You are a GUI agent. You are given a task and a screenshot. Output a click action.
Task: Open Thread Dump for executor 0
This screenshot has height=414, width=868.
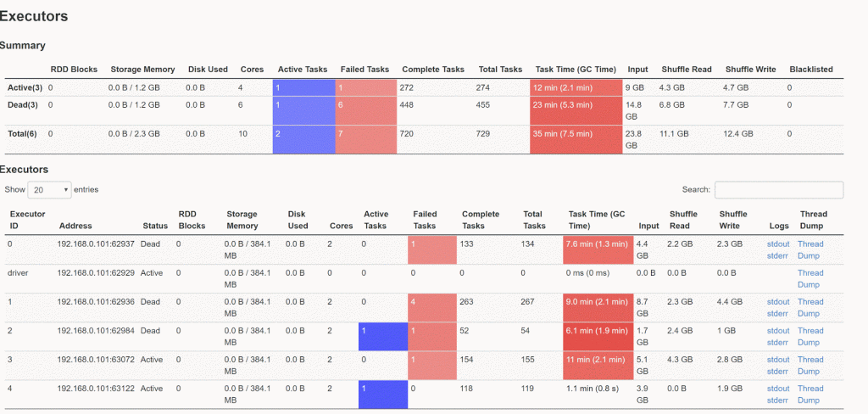pyautogui.click(x=810, y=250)
